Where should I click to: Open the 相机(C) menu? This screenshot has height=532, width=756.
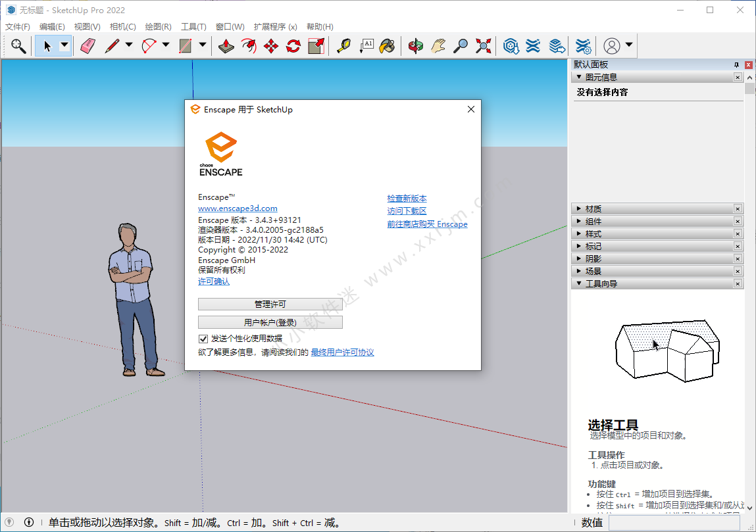123,26
